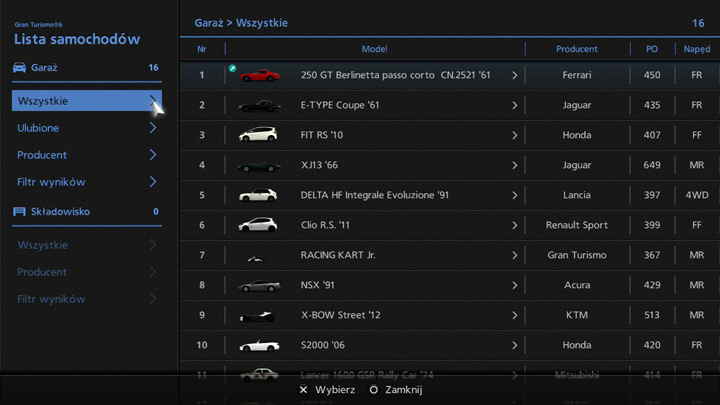
Task: Select the Jaguar E-TYPE Coupe car icon
Action: (x=259, y=105)
